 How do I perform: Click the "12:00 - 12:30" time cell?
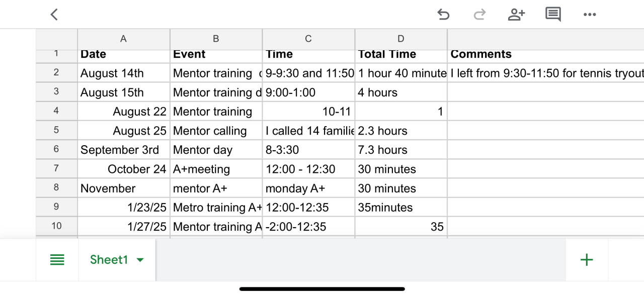308,169
